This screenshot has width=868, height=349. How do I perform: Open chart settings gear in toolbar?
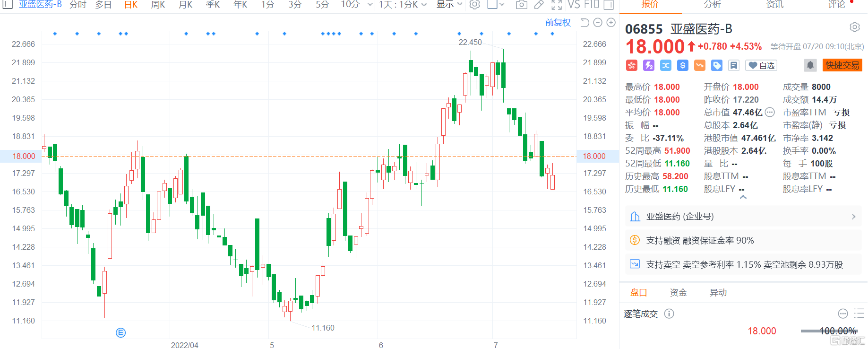[474, 5]
